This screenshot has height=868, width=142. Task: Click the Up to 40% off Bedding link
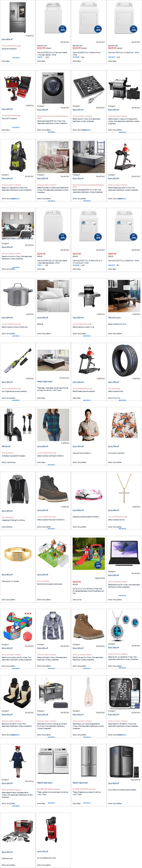point(42,317)
